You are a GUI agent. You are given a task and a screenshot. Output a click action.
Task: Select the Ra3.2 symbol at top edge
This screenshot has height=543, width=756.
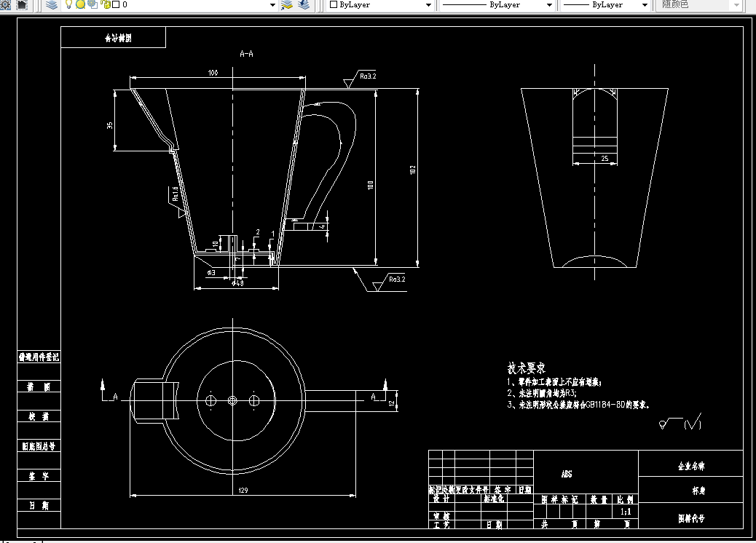[361, 79]
